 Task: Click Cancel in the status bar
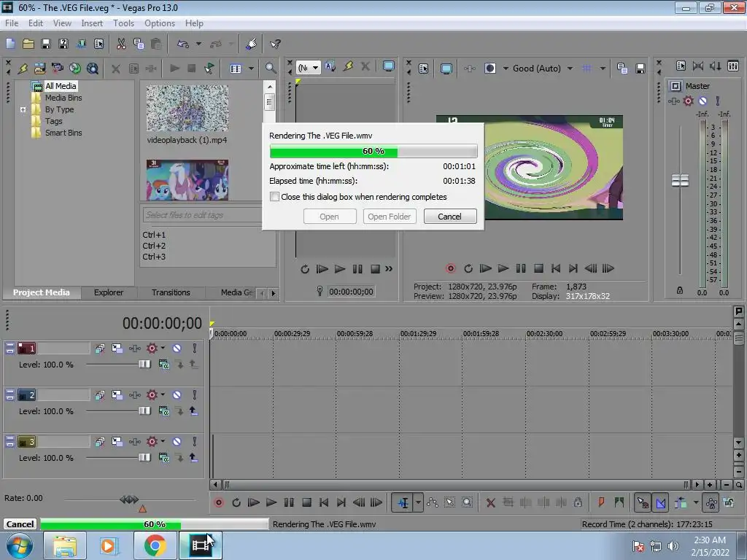tap(20, 524)
